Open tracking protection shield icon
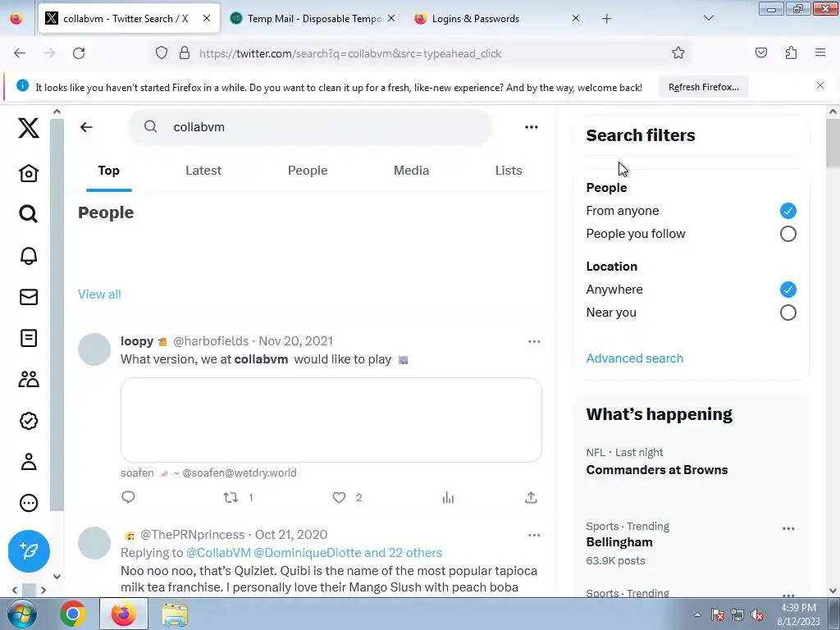 pos(162,52)
